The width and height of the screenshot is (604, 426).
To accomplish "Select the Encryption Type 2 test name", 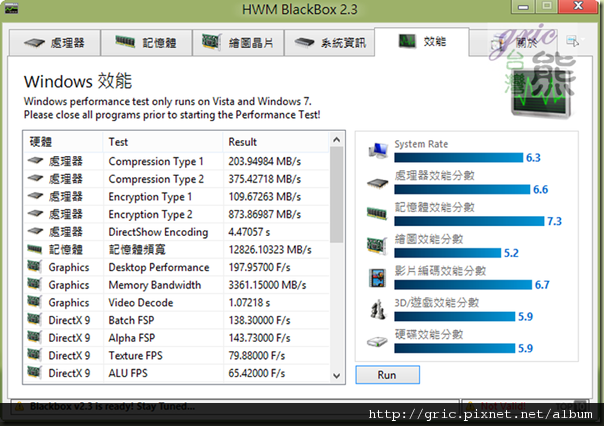I will tap(150, 215).
